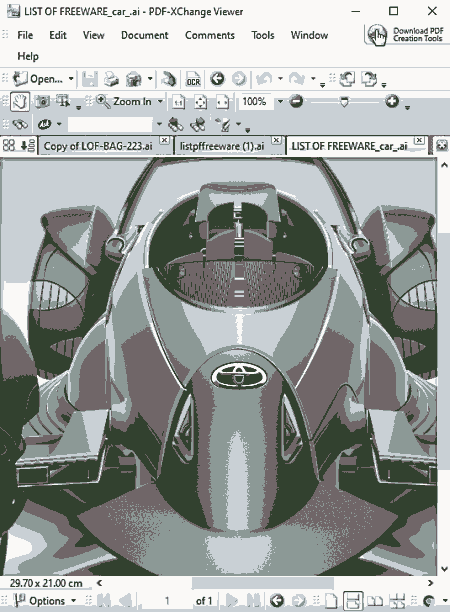Click the gloved hand email icon

tap(169, 79)
